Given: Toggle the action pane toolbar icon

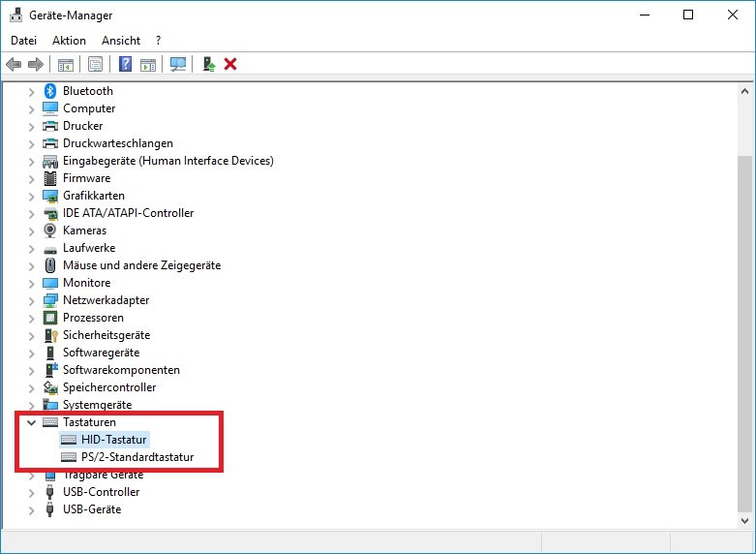Looking at the screenshot, I should pos(148,64).
